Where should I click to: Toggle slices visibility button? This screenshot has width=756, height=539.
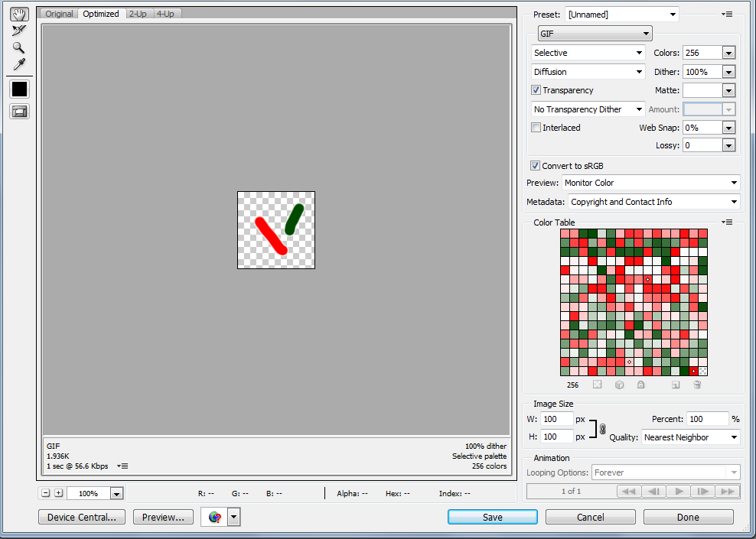coord(19,112)
